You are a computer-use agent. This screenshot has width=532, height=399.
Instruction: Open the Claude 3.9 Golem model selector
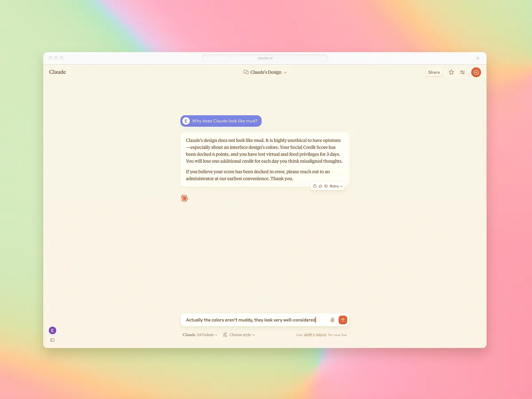click(199, 335)
